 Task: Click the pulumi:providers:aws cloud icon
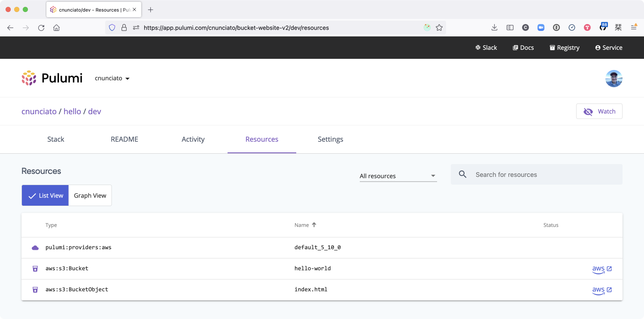35,248
